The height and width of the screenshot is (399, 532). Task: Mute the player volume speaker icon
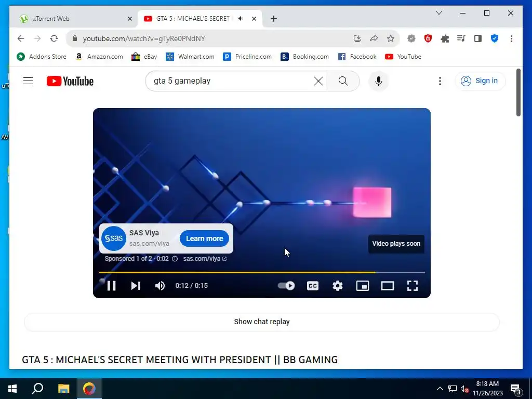click(160, 286)
